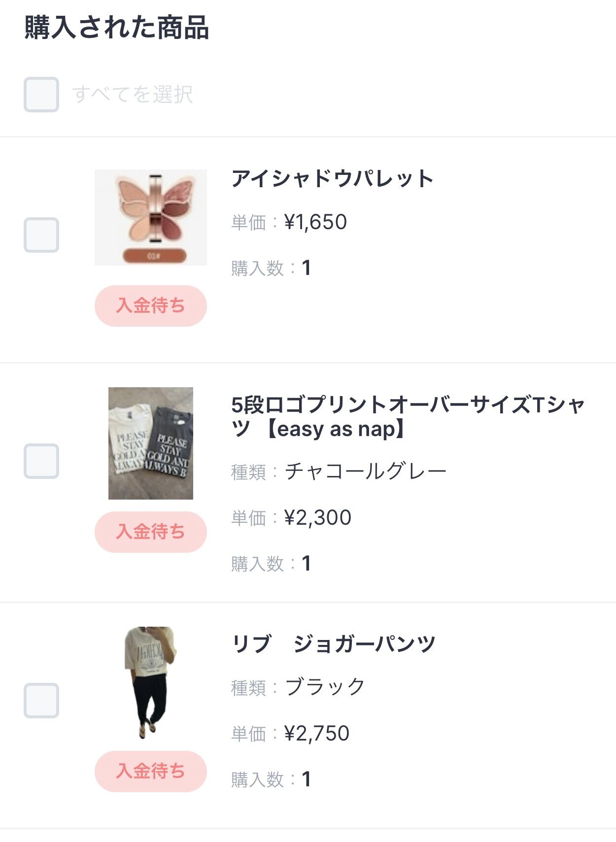Tap the チャコールグレー variant text
This screenshot has width=616, height=842.
366,472
